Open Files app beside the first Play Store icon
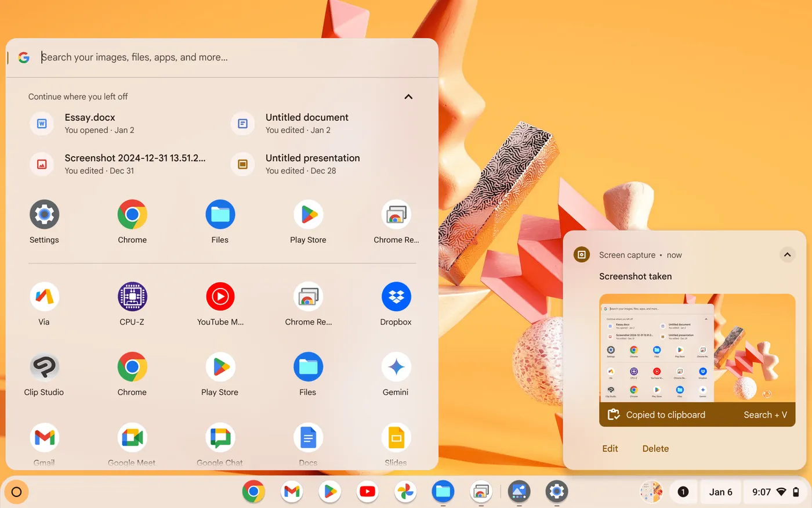The height and width of the screenshot is (508, 812). click(220, 215)
